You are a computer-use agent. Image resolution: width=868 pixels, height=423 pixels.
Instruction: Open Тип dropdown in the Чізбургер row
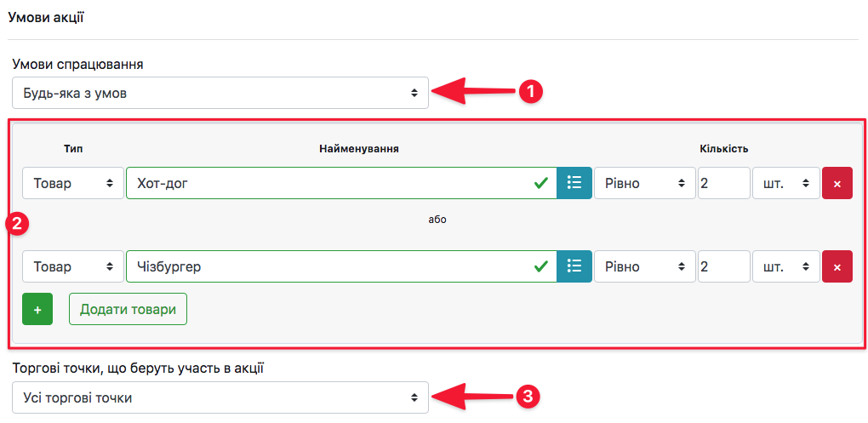coord(72,266)
